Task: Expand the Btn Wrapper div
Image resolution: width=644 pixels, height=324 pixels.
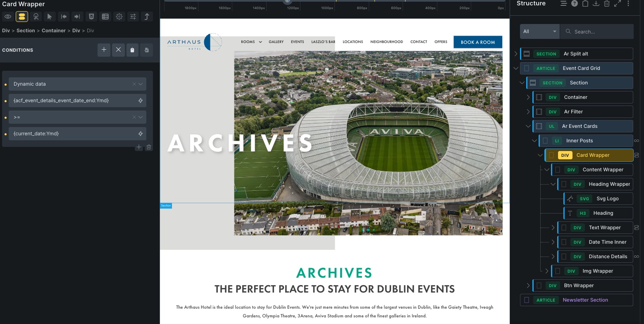Action: (x=528, y=286)
